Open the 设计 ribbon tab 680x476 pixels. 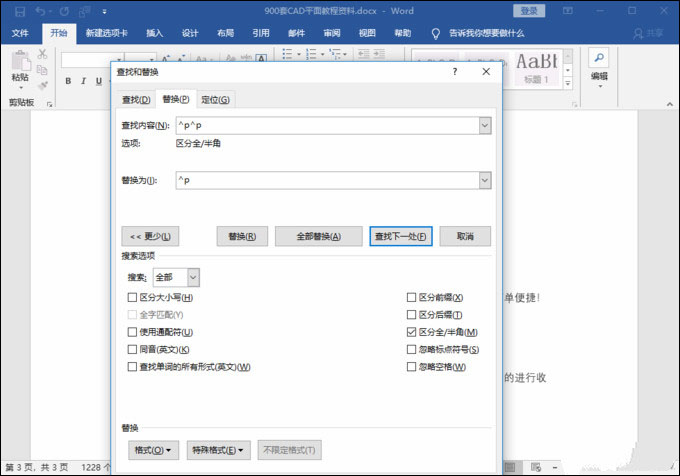coord(190,33)
